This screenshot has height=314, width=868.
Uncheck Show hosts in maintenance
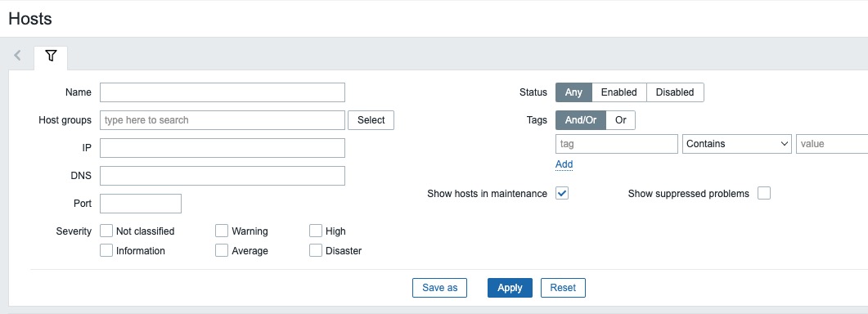coord(562,193)
